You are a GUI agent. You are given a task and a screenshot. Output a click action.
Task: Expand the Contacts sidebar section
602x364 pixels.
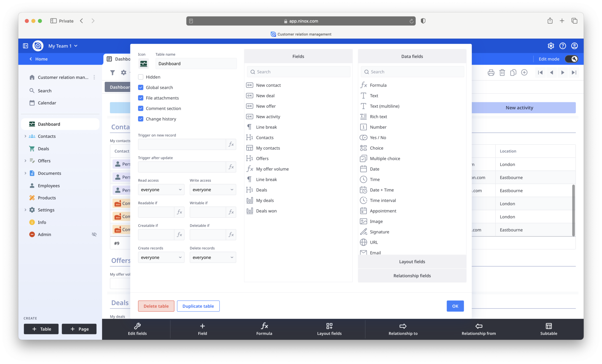[25, 136]
